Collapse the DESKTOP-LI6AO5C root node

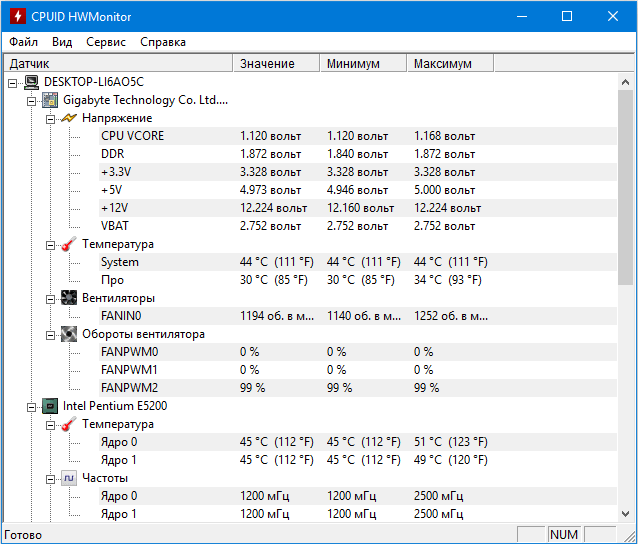13,82
